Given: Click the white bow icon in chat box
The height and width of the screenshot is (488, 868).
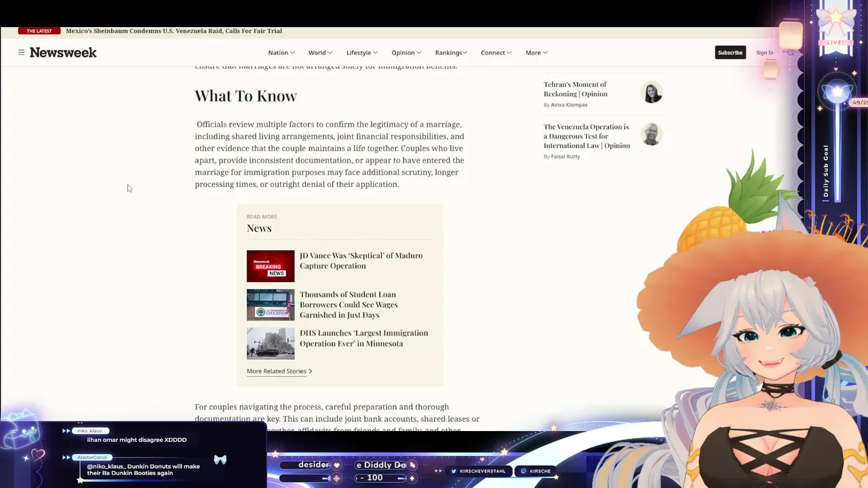Looking at the screenshot, I should (220, 460).
